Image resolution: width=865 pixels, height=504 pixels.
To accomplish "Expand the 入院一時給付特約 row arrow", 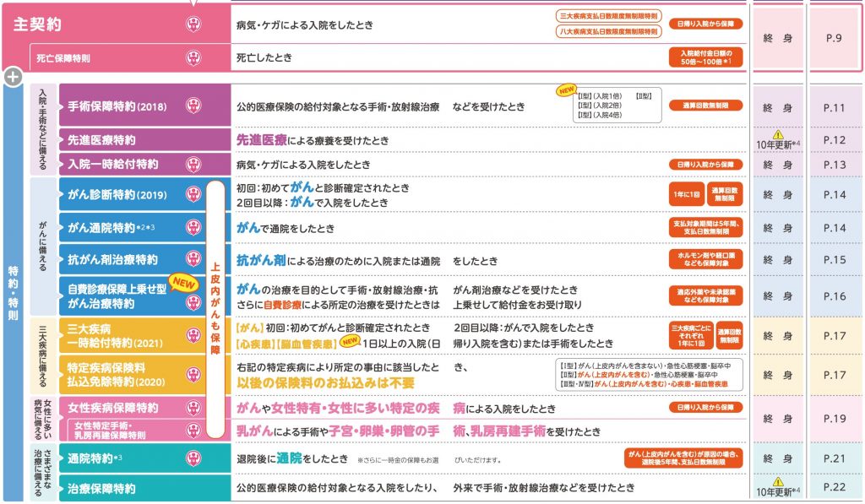I will (62, 164).
